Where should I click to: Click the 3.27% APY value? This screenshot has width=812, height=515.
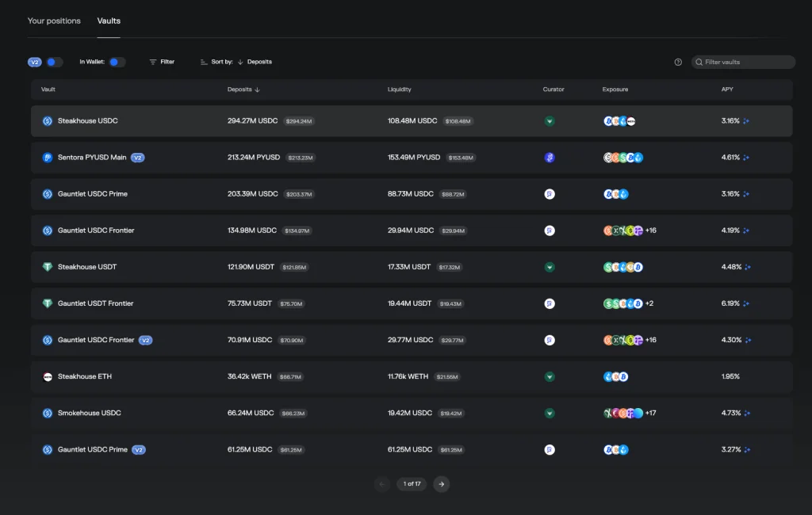coord(730,449)
